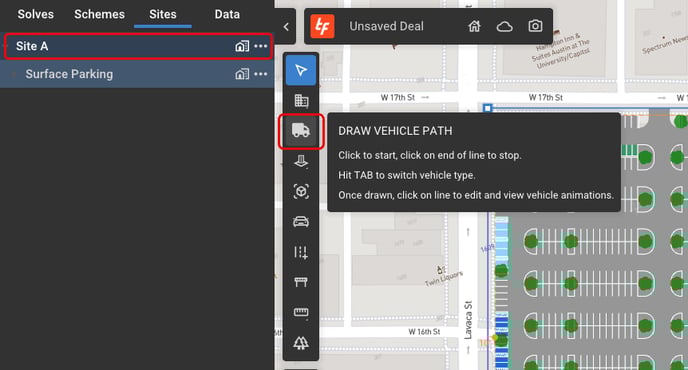Screen dimensions: 688x370
Task: Select the table structure tool icon
Action: point(301,282)
